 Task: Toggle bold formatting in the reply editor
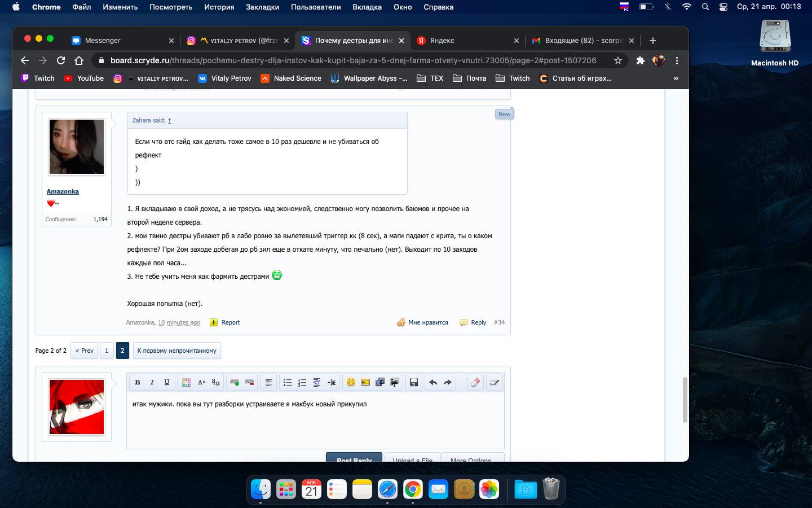(138, 382)
